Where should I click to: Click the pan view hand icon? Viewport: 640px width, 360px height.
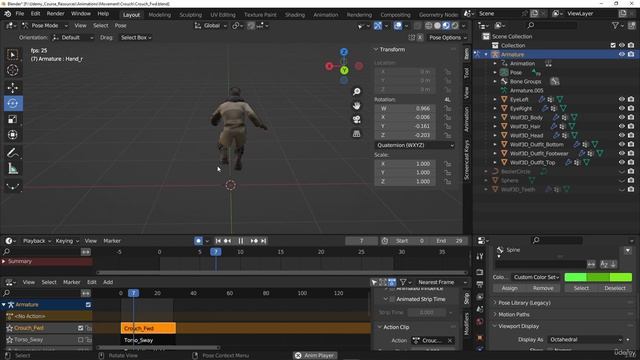tap(357, 106)
